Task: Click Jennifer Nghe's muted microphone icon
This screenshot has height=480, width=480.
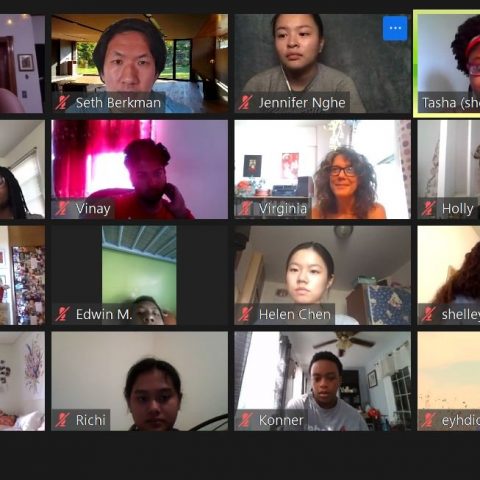Action: (x=246, y=102)
